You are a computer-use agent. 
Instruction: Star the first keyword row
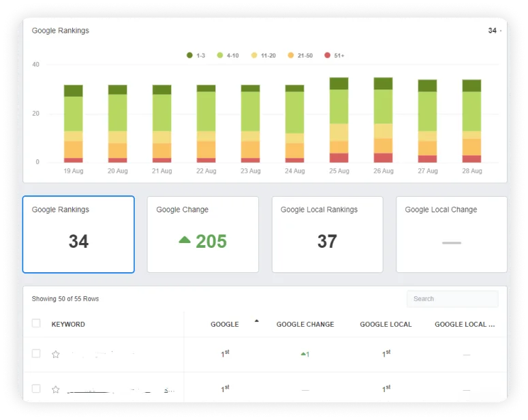pyautogui.click(x=56, y=354)
